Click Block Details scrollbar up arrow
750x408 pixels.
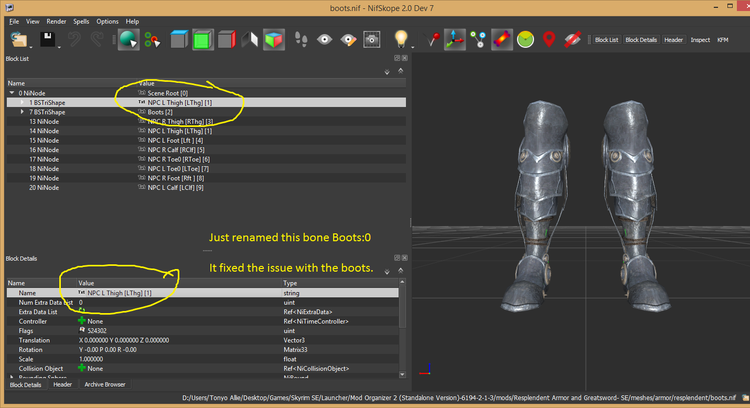tap(402, 282)
